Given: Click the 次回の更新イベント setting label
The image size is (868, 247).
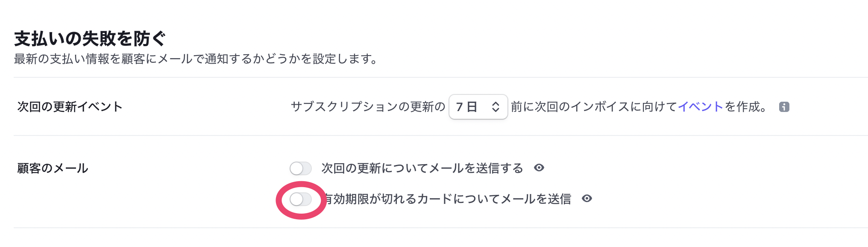Looking at the screenshot, I should click(69, 107).
